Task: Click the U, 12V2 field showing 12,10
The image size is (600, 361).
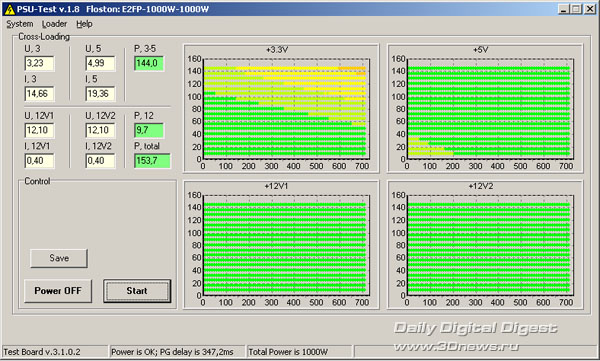Action: tap(100, 131)
